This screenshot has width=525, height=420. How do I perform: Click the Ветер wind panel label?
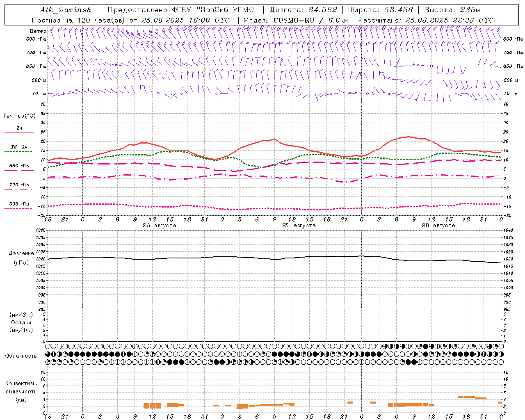click(38, 31)
